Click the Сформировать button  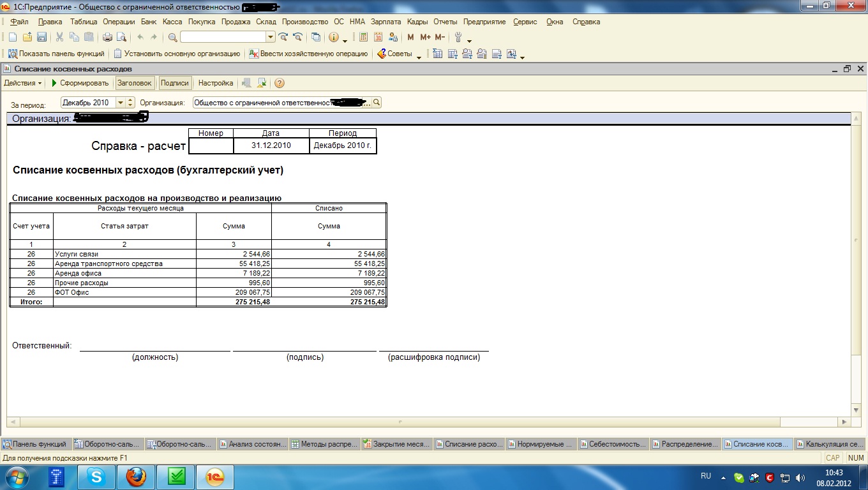pyautogui.click(x=80, y=83)
